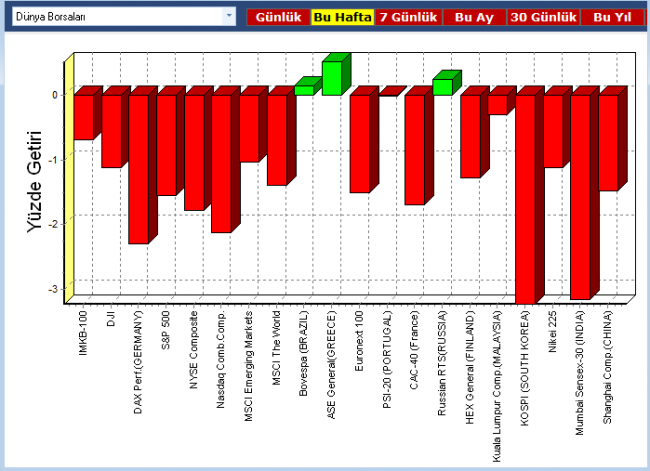Click the Dünya Borsaları combo box field
The image size is (650, 471).
[x=124, y=17]
